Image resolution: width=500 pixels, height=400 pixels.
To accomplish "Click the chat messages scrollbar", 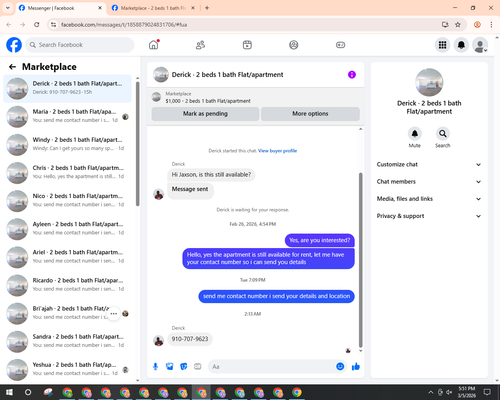I will (x=360, y=260).
